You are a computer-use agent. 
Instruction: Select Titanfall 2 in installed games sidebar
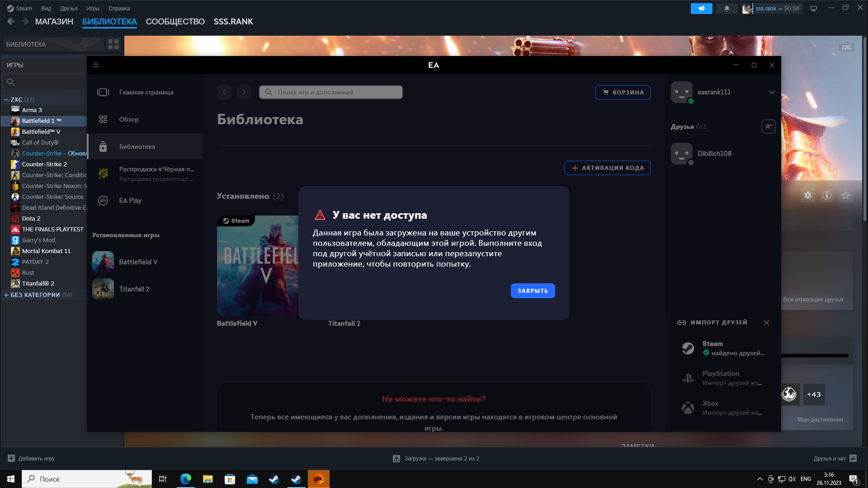[134, 289]
